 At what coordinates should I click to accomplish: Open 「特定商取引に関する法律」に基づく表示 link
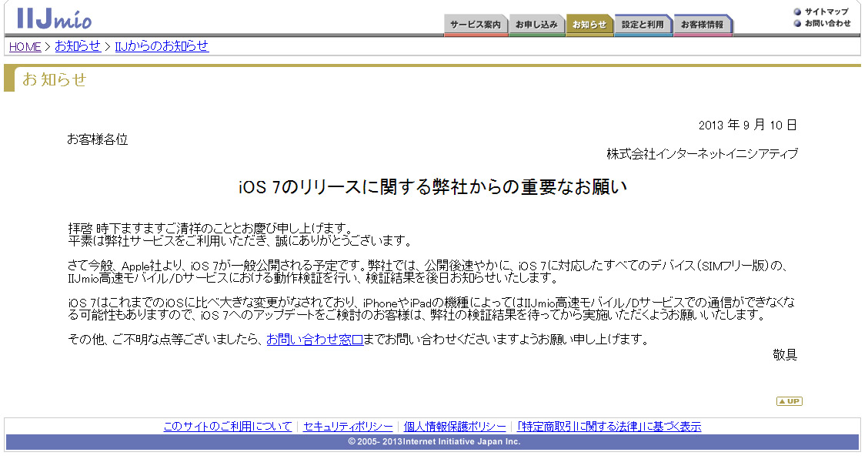[609, 427]
